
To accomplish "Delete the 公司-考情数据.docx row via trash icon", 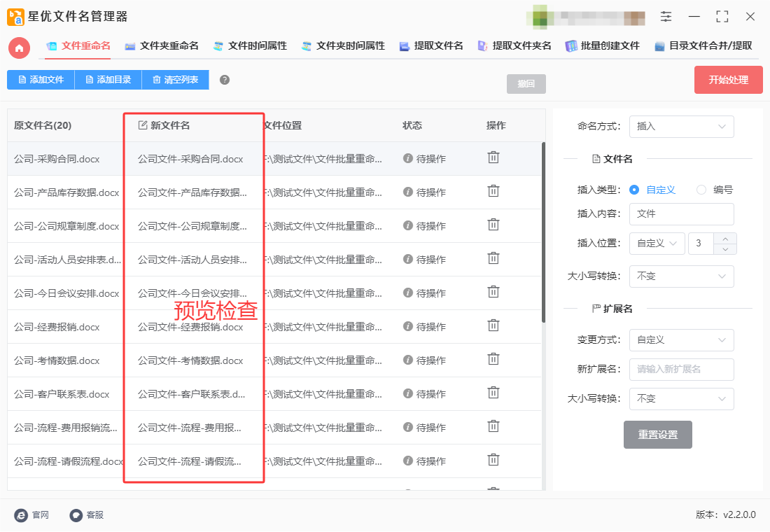I will click(493, 359).
